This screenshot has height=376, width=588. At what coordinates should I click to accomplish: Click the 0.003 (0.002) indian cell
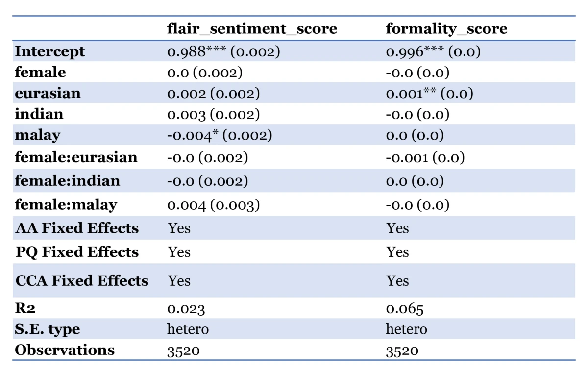(x=213, y=114)
